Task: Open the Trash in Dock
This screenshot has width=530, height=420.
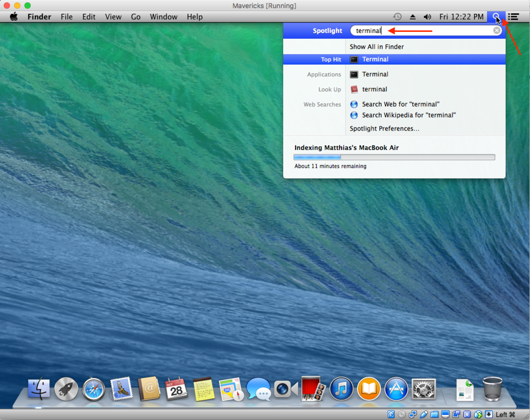Action: (492, 389)
